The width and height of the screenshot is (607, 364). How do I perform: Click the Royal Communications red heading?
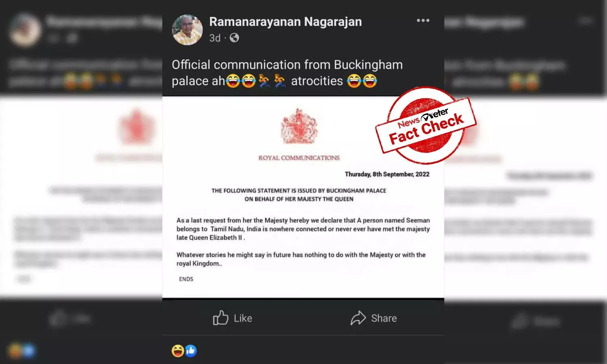pos(299,158)
